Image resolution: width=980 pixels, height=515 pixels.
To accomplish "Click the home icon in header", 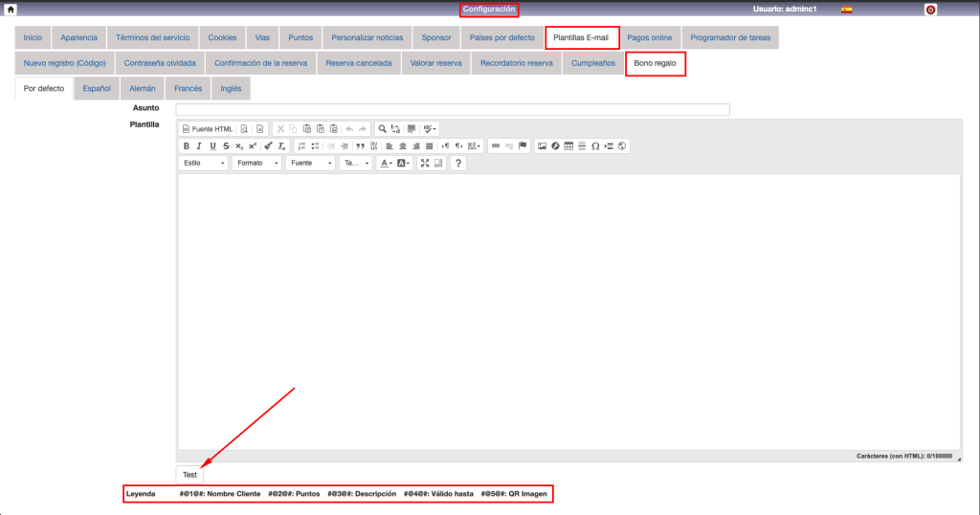I will click(x=11, y=10).
